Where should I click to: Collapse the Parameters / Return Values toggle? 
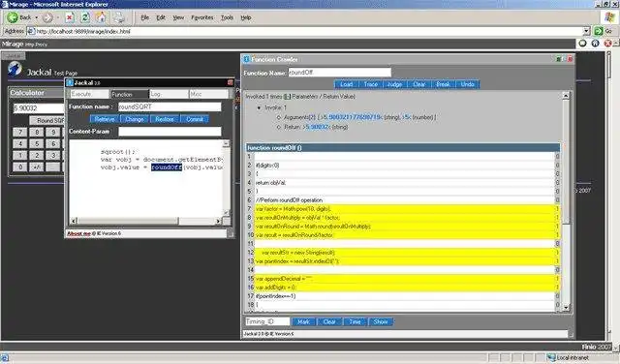click(x=288, y=97)
